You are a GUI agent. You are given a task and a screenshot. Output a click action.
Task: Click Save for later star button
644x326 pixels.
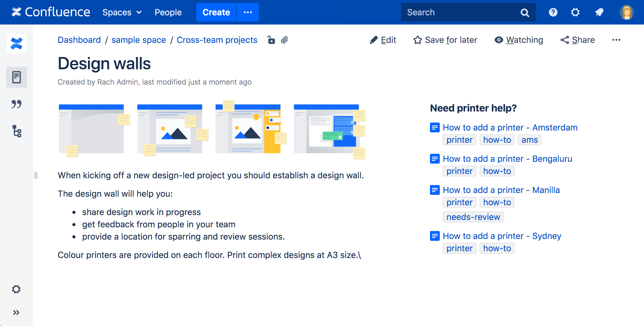(x=445, y=40)
